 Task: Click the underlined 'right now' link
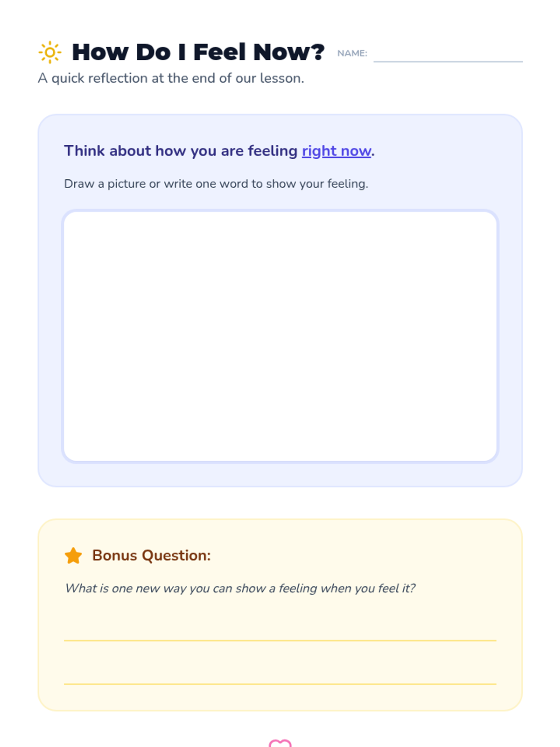(336, 151)
